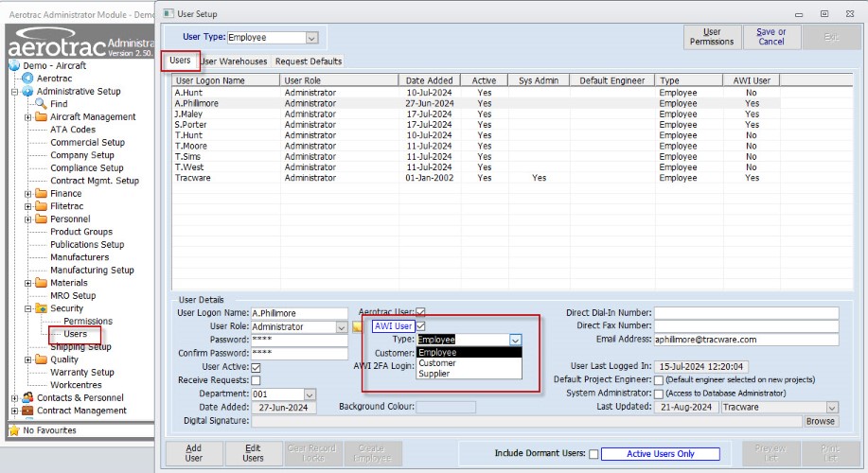Open Permissions under Security in tree
The image size is (868, 473).
coord(88,322)
